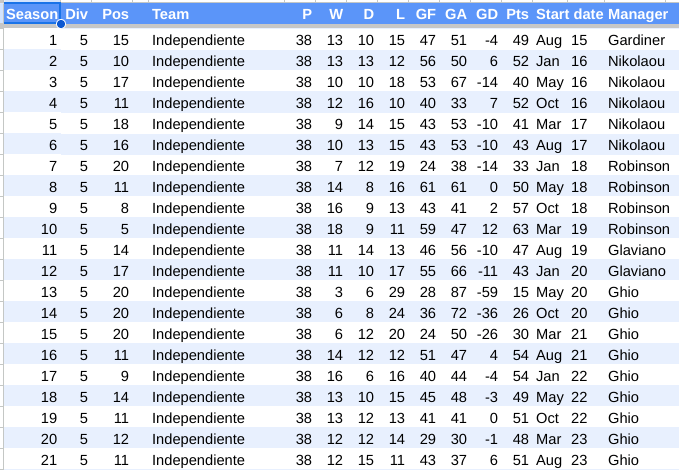Select the 63 points cell in season 10

[519, 229]
